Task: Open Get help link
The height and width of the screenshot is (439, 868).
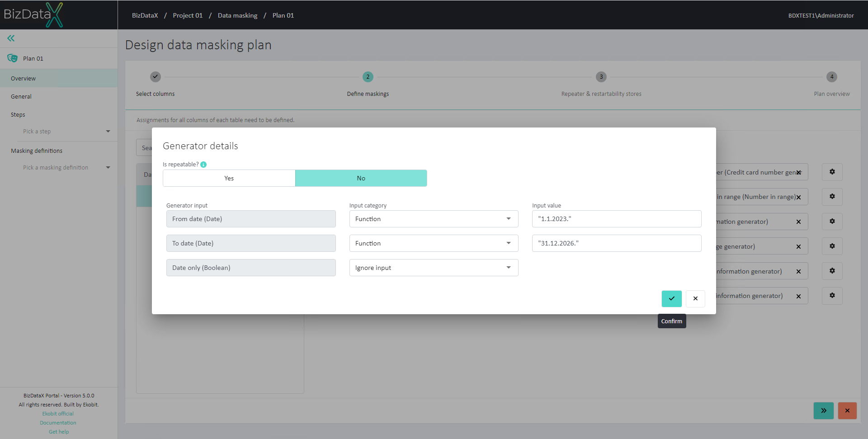Action: [x=59, y=432]
